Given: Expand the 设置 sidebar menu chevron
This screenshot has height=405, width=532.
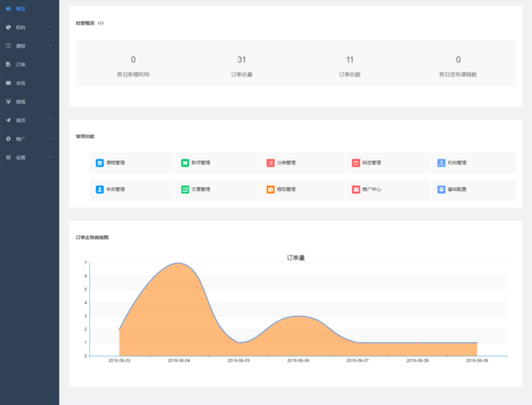Looking at the screenshot, I should click(x=50, y=157).
